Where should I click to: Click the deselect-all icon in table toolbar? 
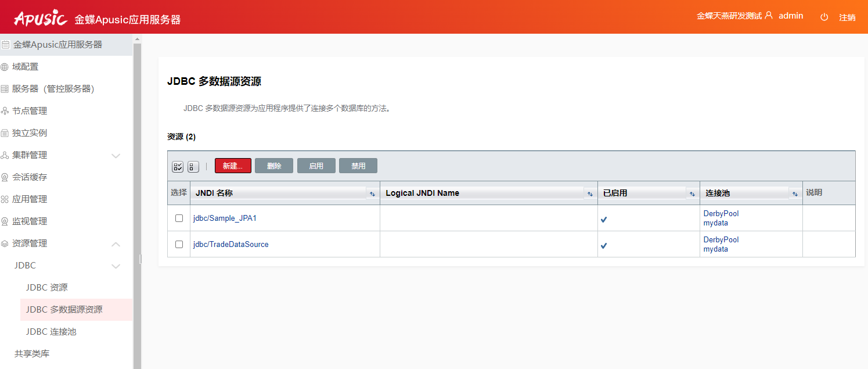tap(193, 167)
